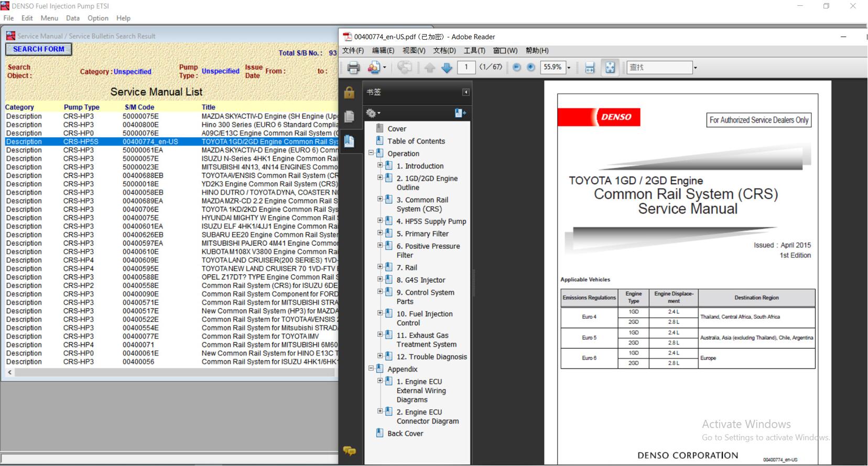Viewport: 868px width, 466px height.
Task: Collapse the Operation bookmark node
Action: 371,153
